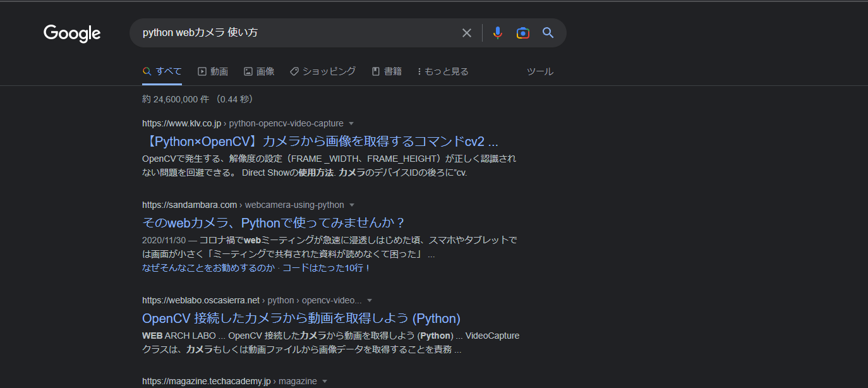Expand the もっと見る more menu
The image size is (868, 388).
[443, 71]
